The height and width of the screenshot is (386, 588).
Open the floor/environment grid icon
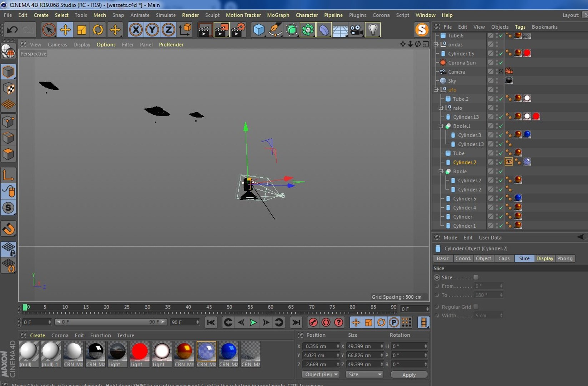pyautogui.click(x=340, y=30)
